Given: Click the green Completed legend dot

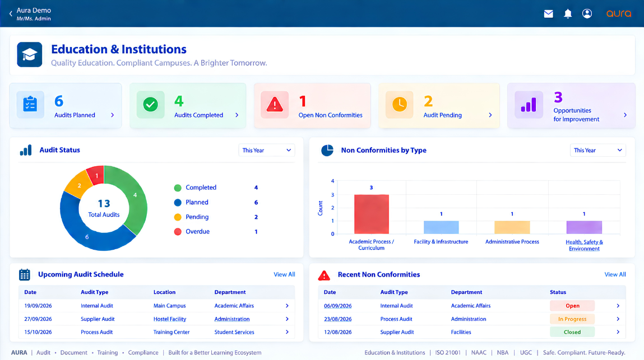Looking at the screenshot, I should pyautogui.click(x=178, y=188).
